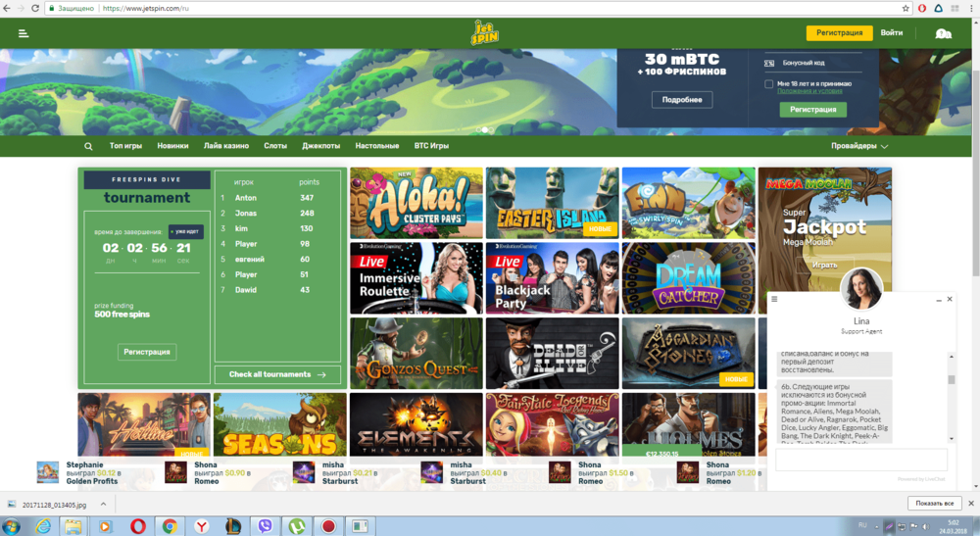
Task: Click Регистрация in the tournament panel
Action: (147, 352)
